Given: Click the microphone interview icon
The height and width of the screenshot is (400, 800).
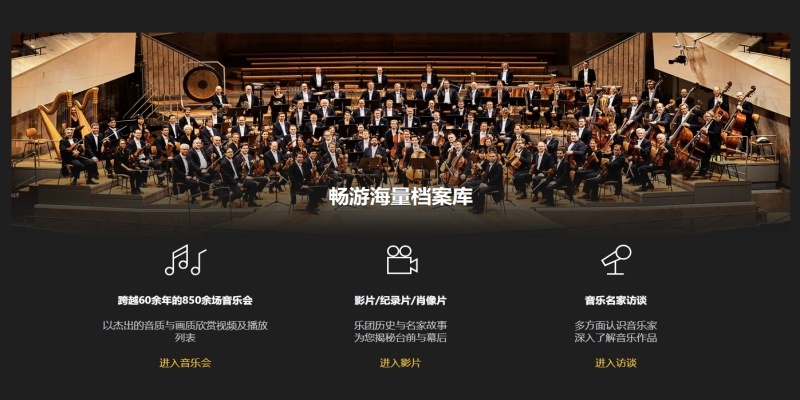Looking at the screenshot, I should point(616,260).
